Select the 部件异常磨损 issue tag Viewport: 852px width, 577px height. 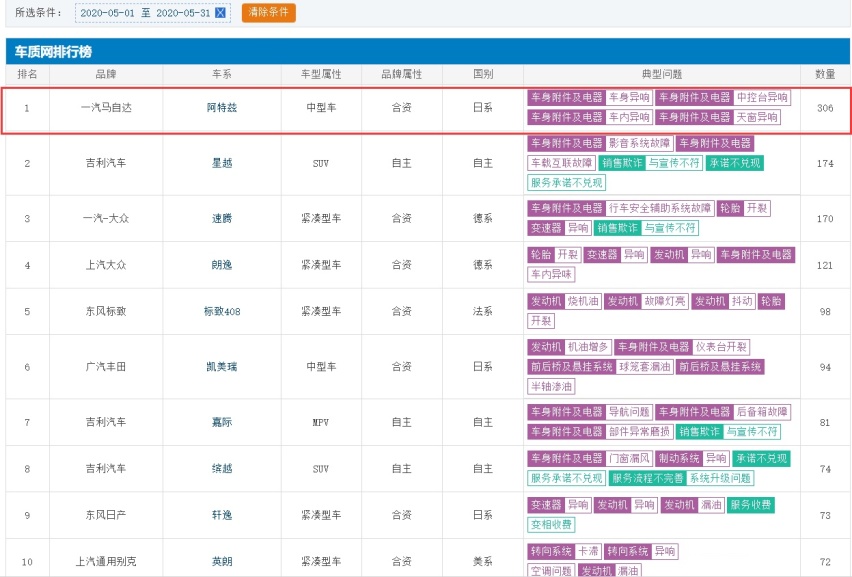coord(639,432)
